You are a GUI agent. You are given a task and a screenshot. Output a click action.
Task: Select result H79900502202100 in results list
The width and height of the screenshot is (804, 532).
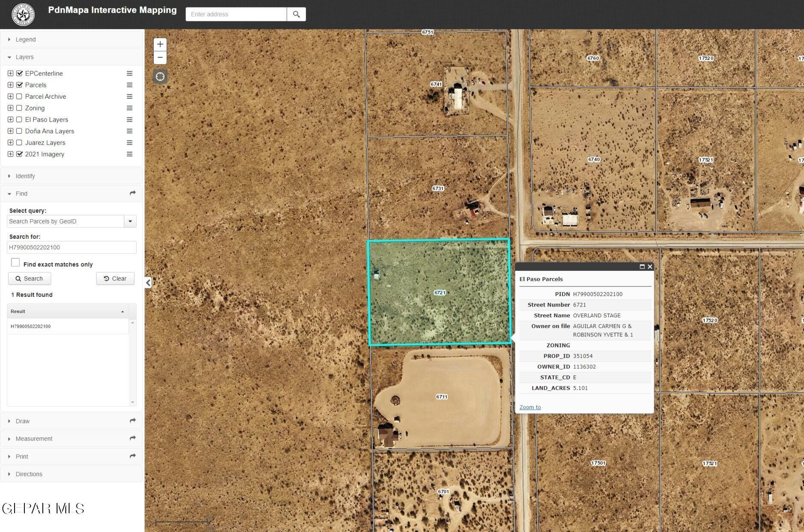click(68, 326)
